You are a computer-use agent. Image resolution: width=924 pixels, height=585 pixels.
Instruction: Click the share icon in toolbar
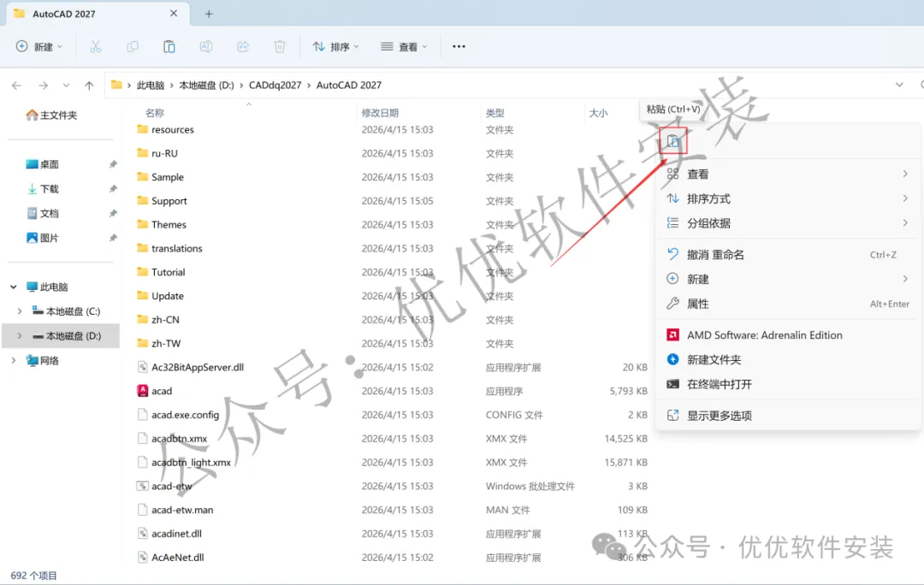click(x=243, y=46)
